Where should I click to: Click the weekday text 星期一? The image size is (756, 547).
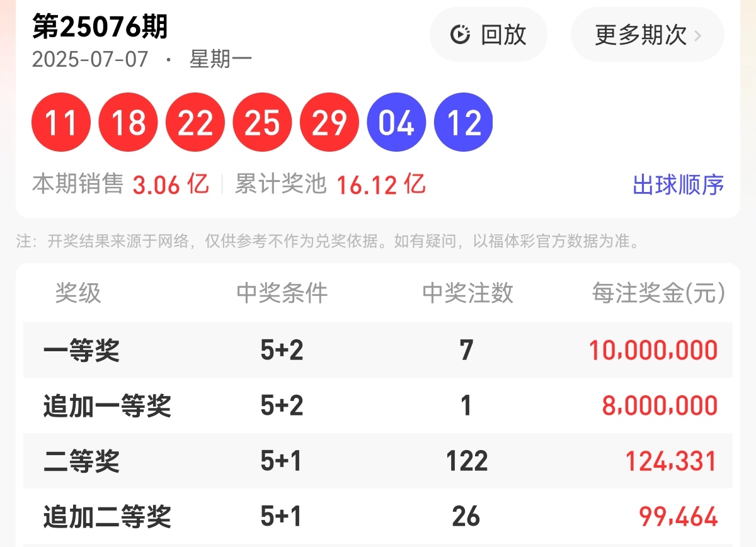[220, 60]
